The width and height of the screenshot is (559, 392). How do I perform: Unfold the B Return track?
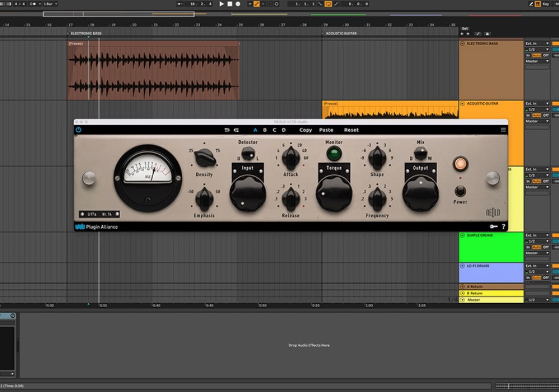(462, 293)
